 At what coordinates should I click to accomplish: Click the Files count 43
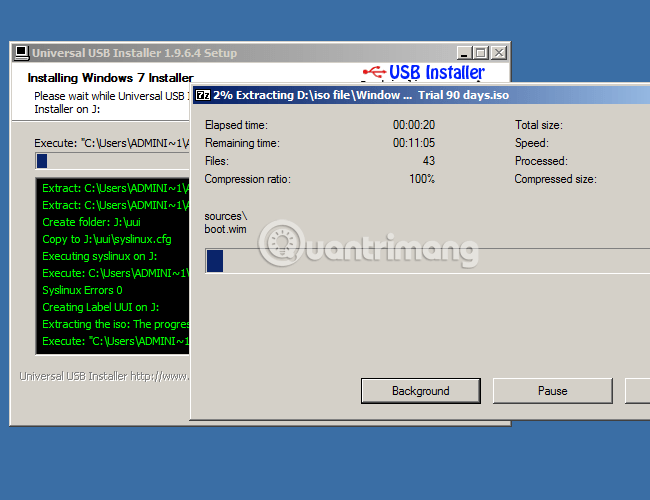pyautogui.click(x=429, y=161)
